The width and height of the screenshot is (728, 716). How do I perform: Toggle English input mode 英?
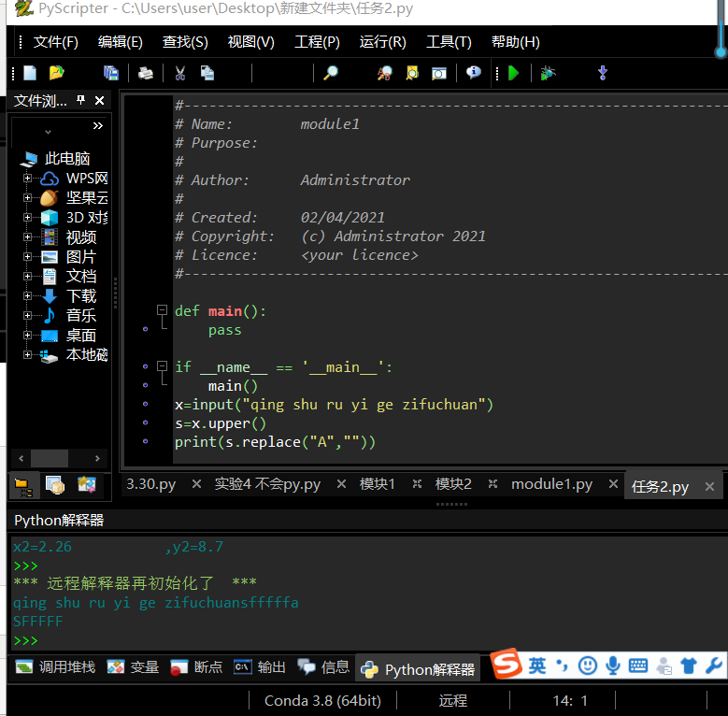(x=536, y=666)
